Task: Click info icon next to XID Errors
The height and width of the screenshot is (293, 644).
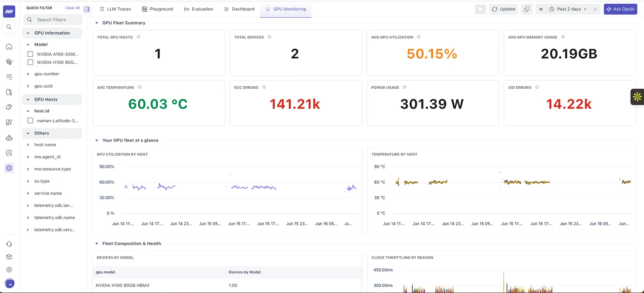Action: tap(537, 87)
